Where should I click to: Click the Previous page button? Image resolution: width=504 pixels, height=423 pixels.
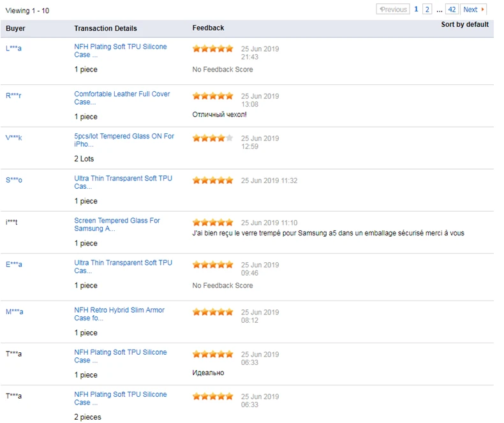click(x=393, y=10)
